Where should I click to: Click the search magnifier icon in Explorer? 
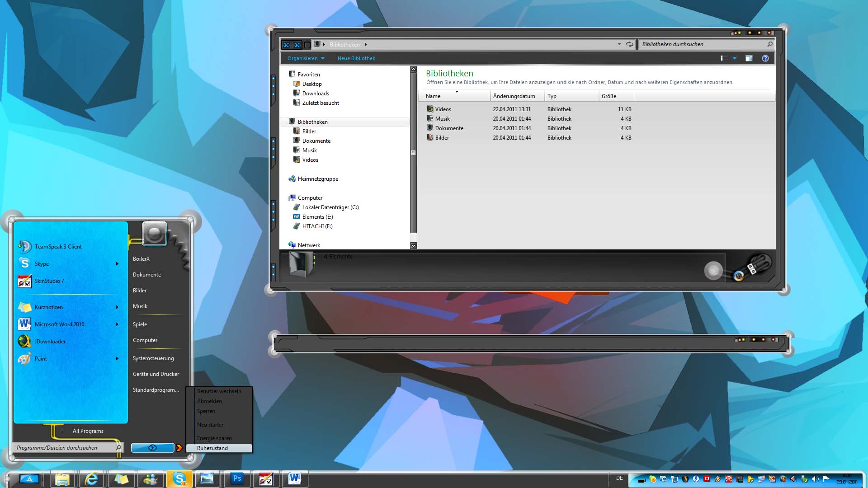click(770, 44)
